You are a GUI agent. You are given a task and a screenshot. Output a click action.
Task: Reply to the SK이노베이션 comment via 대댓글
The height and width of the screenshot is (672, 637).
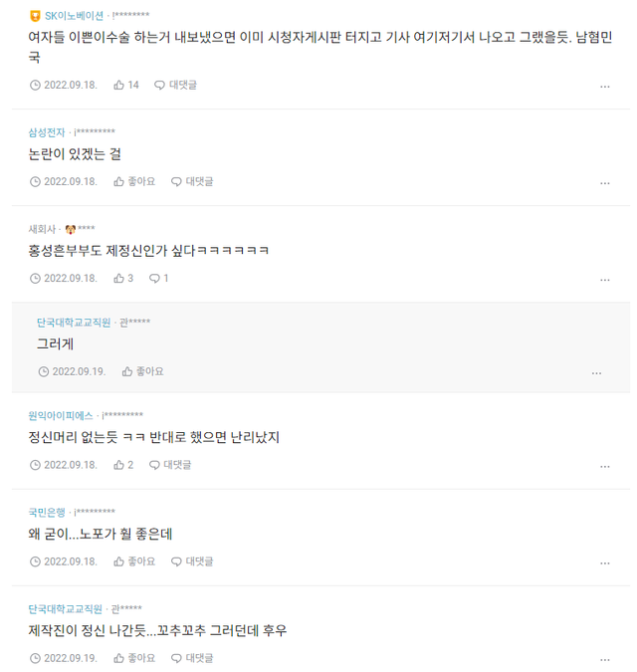click(175, 85)
